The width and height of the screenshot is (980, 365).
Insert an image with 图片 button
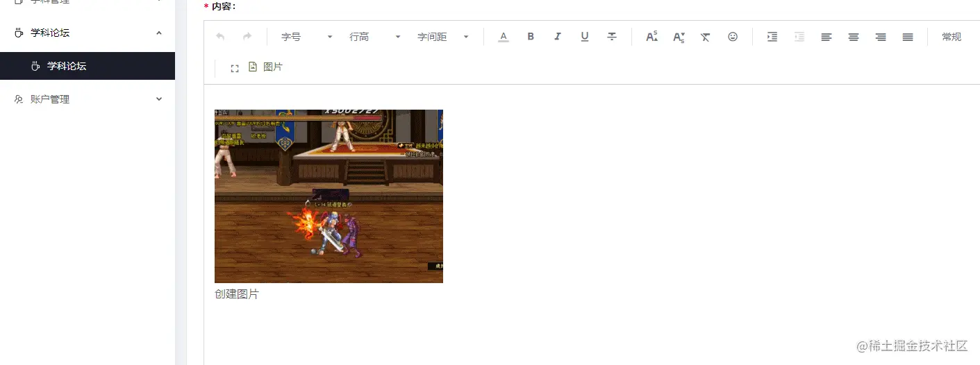coord(265,67)
